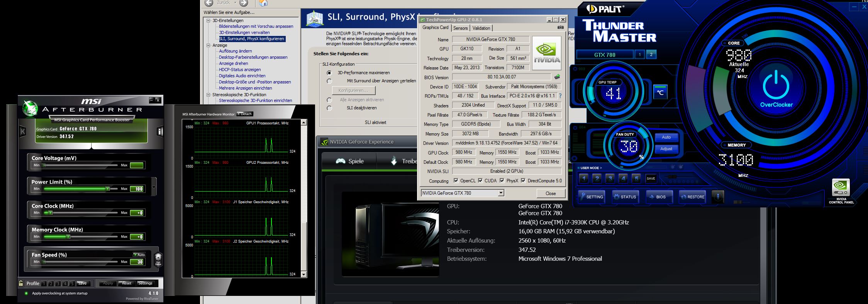Image resolution: width=868 pixels, height=304 pixels.
Task: Click the Power Limit slider handle in Afterburner
Action: pos(108,189)
